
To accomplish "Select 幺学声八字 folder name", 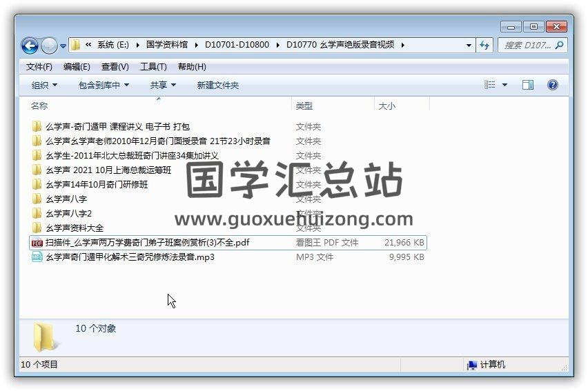I will (66, 199).
